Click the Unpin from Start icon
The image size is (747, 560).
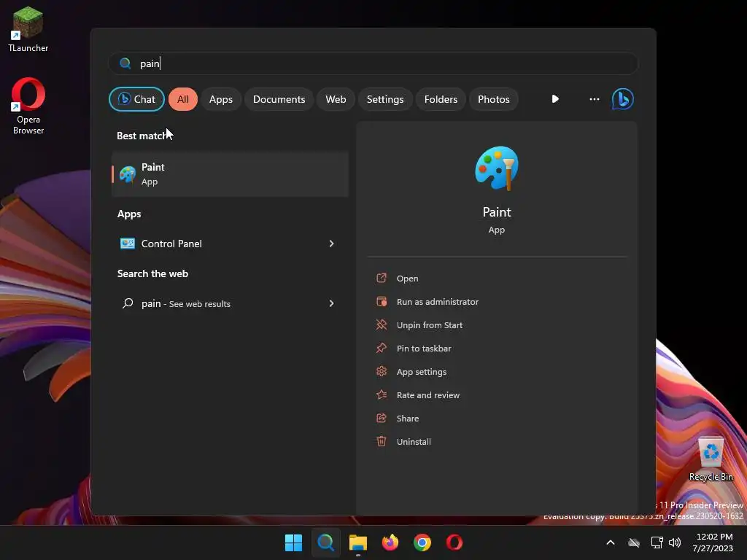382,324
